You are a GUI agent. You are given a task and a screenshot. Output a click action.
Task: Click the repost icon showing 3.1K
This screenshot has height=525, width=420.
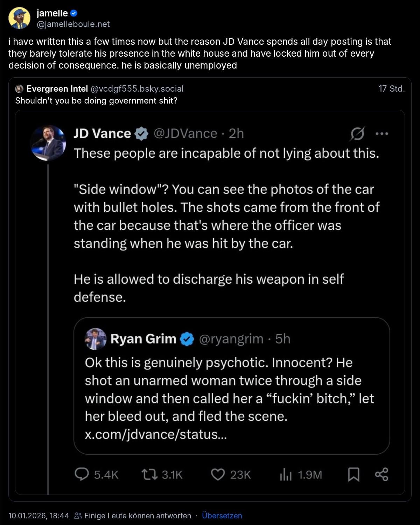coord(149,474)
